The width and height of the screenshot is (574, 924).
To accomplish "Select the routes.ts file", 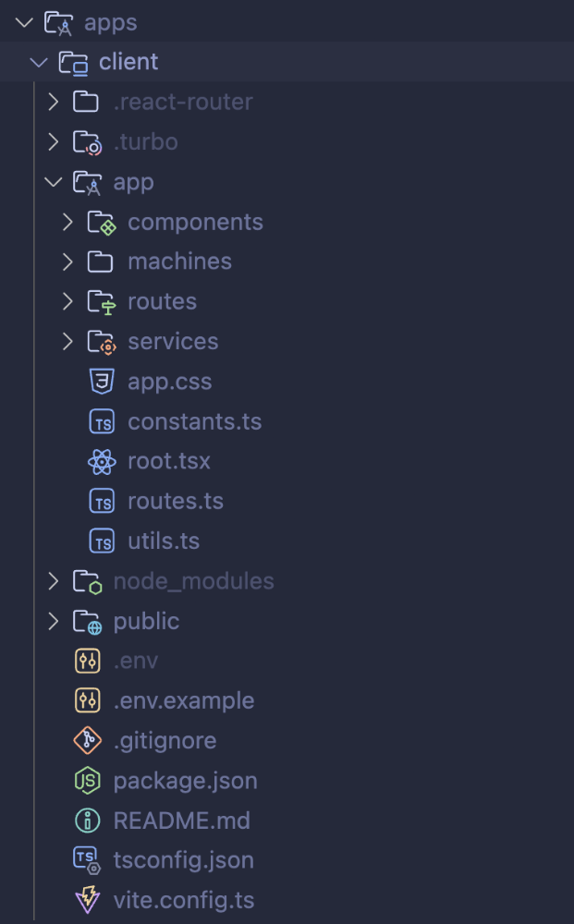I will coord(176,501).
